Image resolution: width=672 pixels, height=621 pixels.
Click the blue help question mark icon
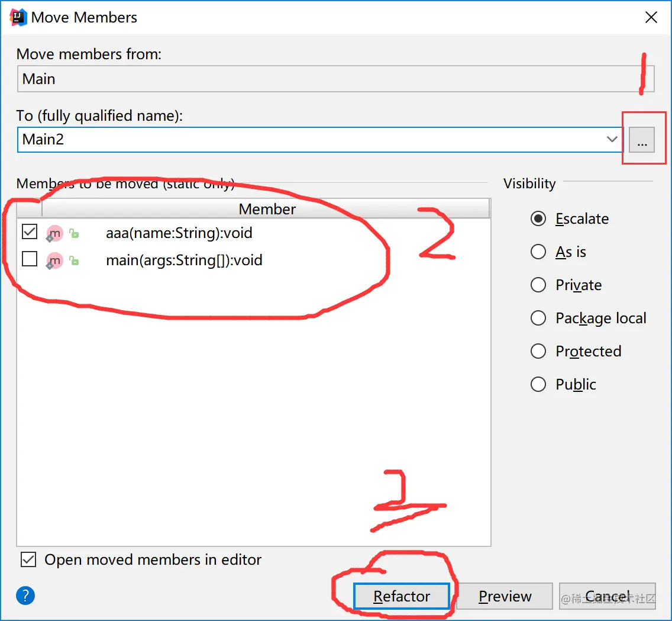coord(25,596)
